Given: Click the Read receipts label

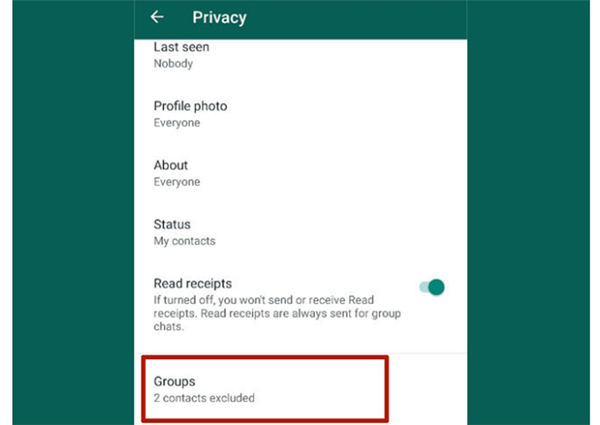Looking at the screenshot, I should [x=193, y=283].
